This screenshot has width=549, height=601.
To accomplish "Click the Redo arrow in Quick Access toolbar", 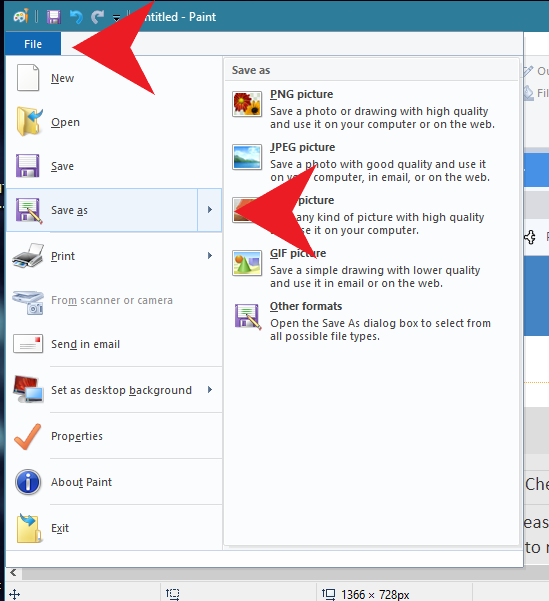I will [98, 17].
